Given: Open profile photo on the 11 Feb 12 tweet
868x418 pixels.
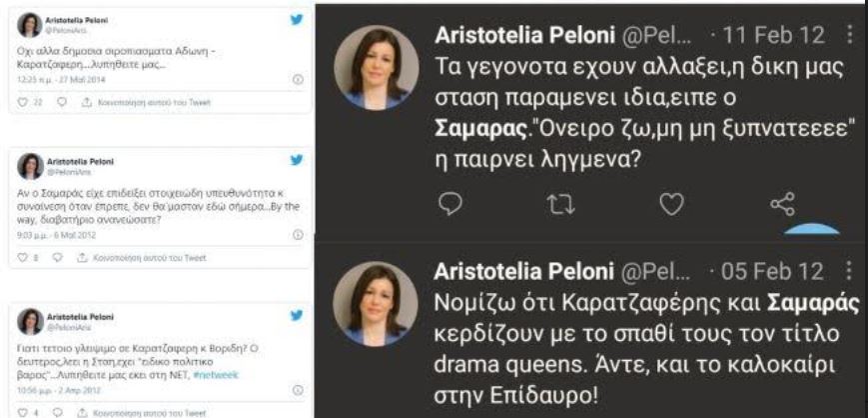Looking at the screenshot, I should (376, 67).
